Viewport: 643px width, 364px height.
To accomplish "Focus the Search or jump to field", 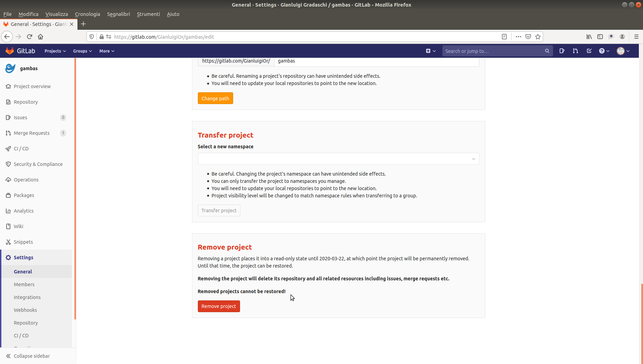I will tap(494, 51).
